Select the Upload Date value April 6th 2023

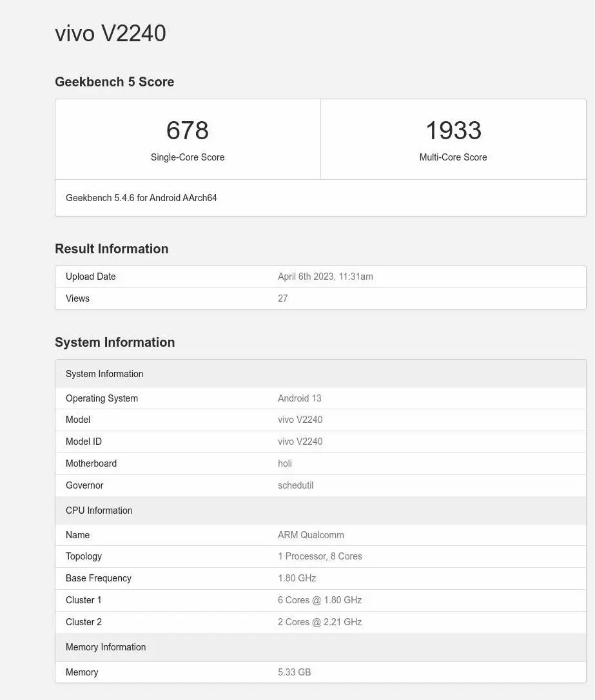coord(326,277)
